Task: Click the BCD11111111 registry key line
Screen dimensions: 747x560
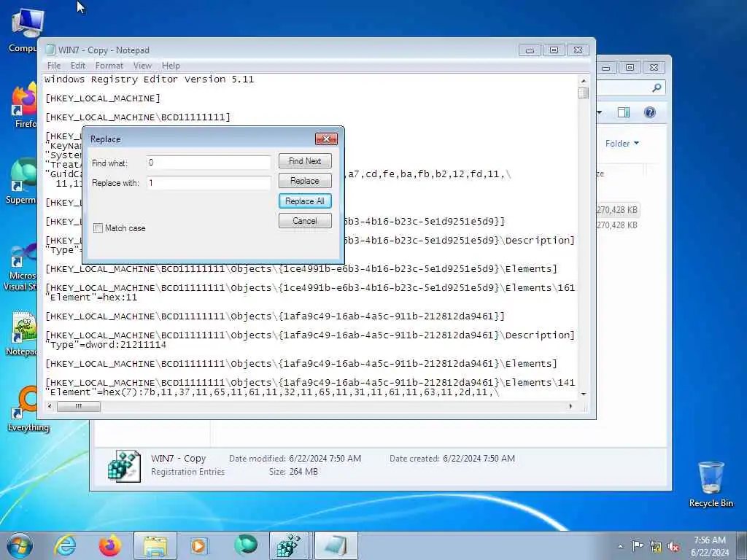Action: [138, 117]
